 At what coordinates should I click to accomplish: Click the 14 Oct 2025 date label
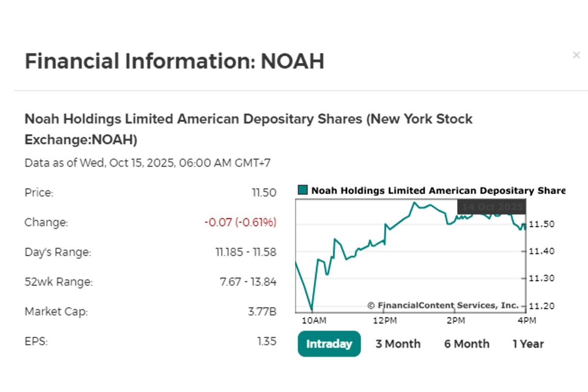pyautogui.click(x=491, y=207)
